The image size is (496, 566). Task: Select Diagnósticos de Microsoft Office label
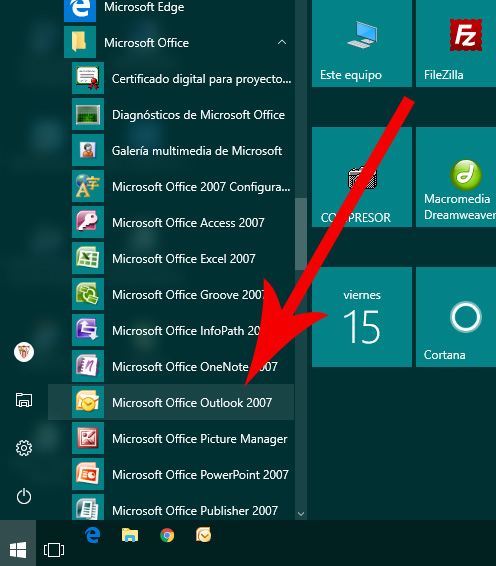198,115
